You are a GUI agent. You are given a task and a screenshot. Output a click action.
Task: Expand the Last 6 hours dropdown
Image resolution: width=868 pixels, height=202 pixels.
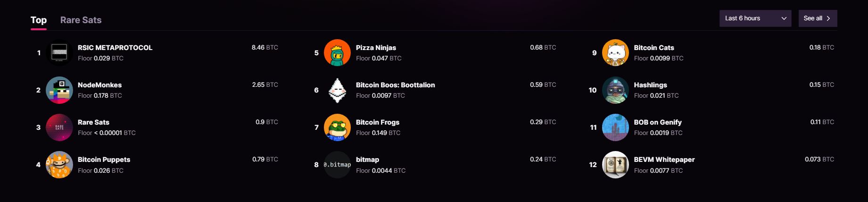tap(755, 18)
